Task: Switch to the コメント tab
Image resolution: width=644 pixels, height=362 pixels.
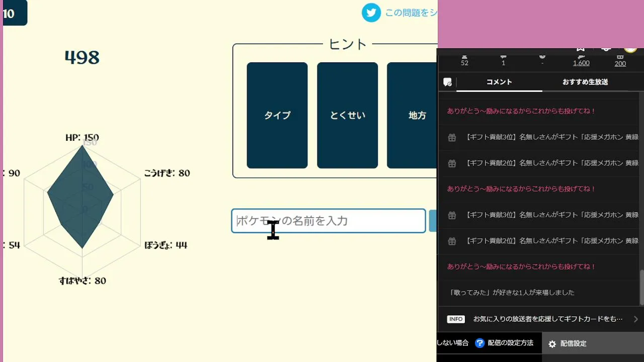Action: tap(499, 82)
